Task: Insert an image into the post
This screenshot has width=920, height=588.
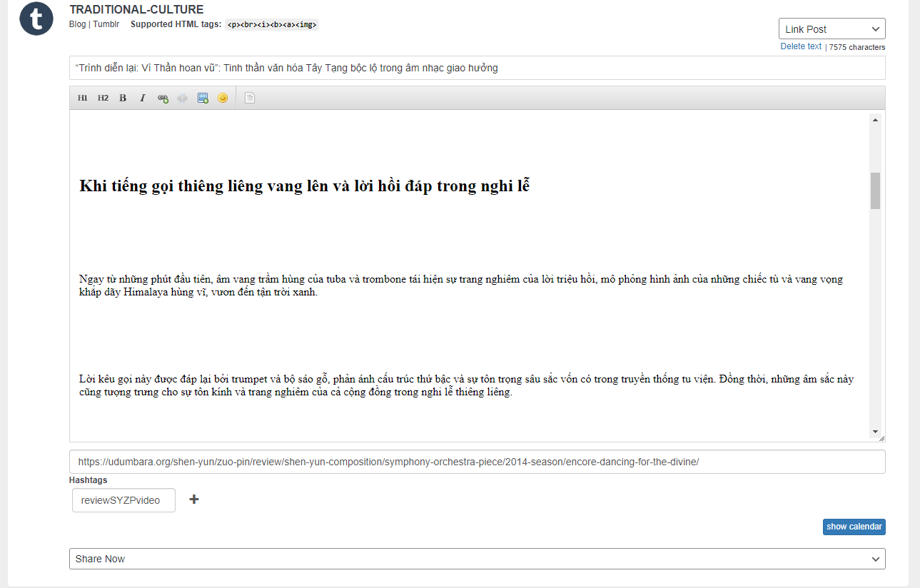Action: coord(203,98)
